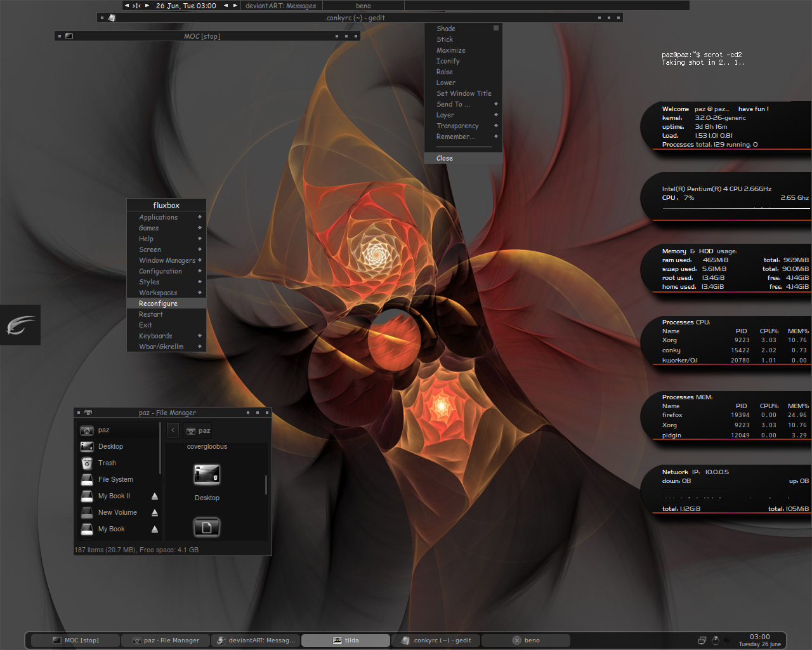
Task: Toggle the Shade checkbox in window menu
Action: [x=496, y=28]
